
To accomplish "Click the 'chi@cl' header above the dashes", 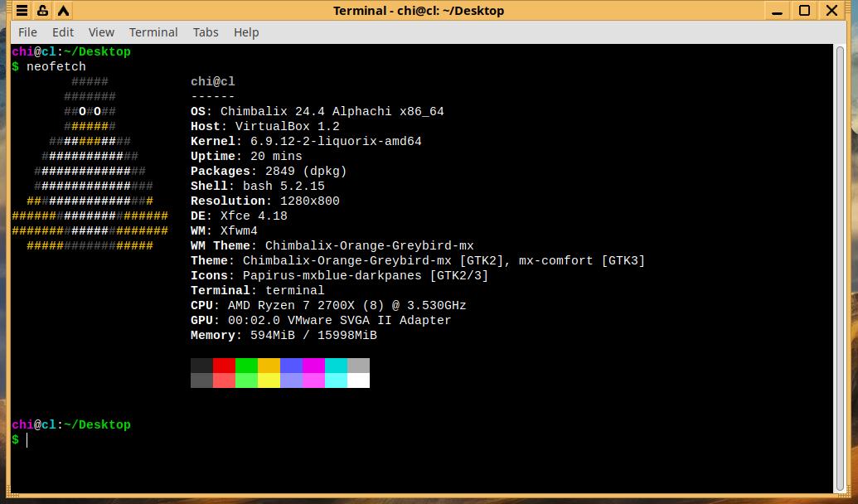I will (213, 81).
